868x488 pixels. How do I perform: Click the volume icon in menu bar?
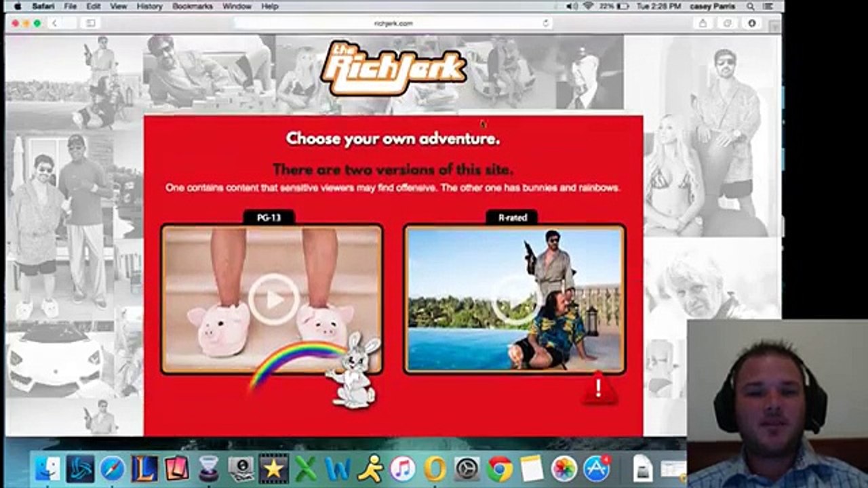pyautogui.click(x=573, y=6)
